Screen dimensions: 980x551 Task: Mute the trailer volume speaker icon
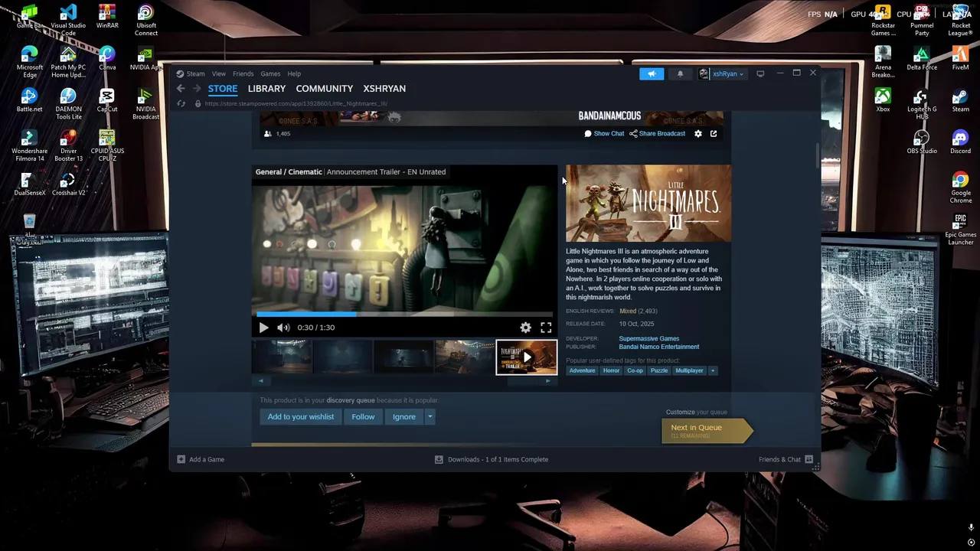283,328
